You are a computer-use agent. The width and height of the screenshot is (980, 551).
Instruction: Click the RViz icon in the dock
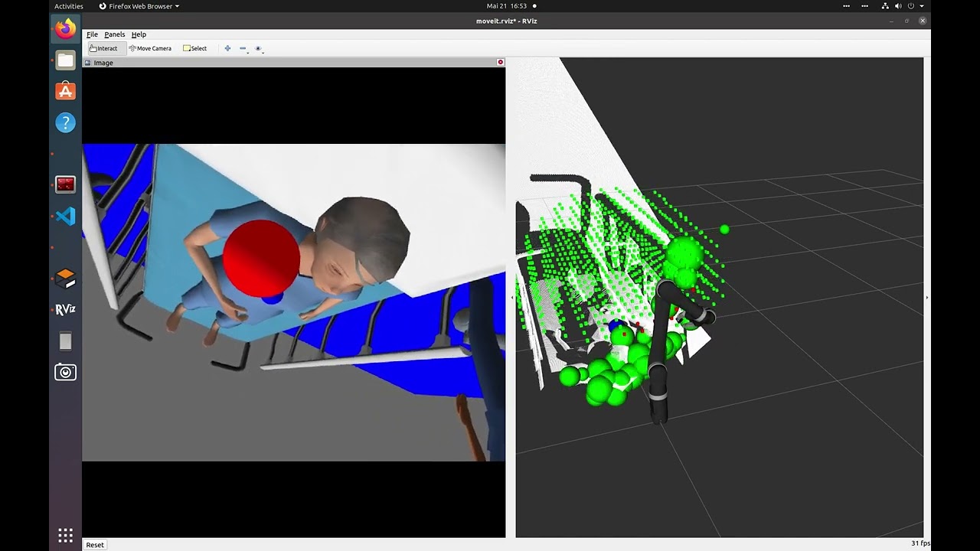coord(66,310)
